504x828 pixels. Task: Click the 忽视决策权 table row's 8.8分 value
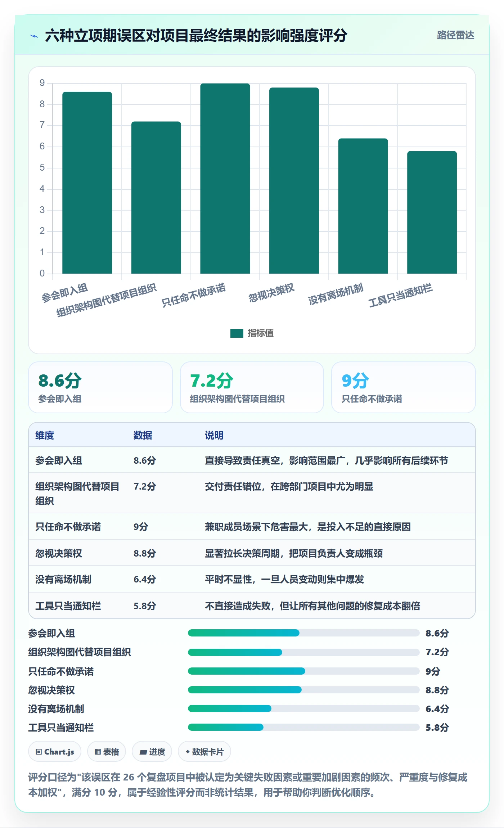pos(145,553)
